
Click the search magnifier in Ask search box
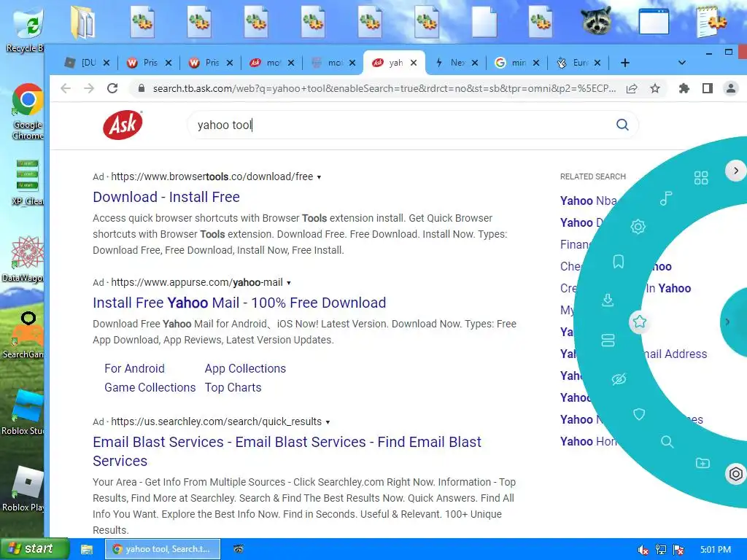click(x=622, y=125)
